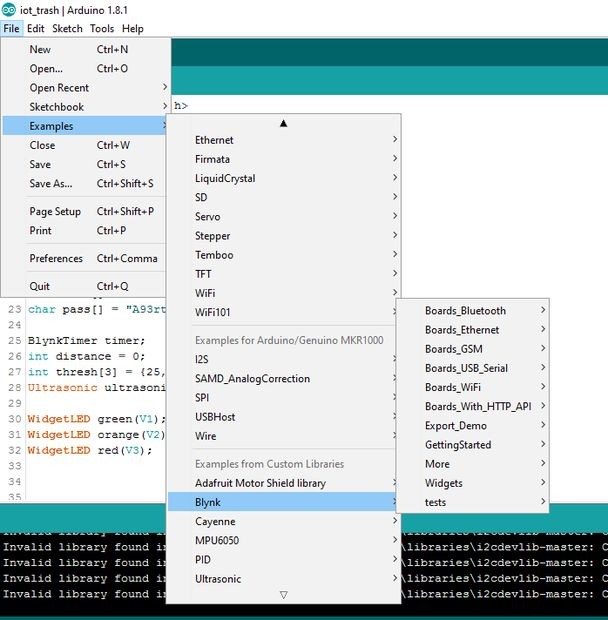608x620 pixels.
Task: Expand the LiquidCrystal examples submenu
Action: (x=283, y=178)
